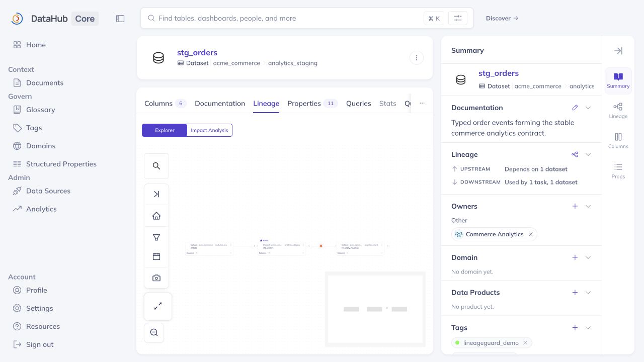Viewport: 644px width, 362px height.
Task: Switch lineage view to Explorer
Action: point(165,130)
